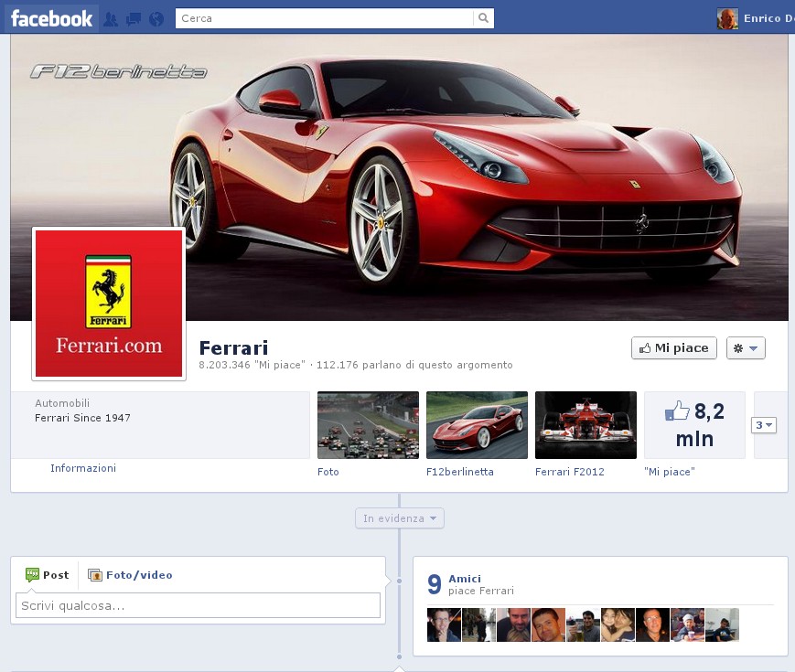
Task: Open Enrico's profile picture in top bar
Action: [x=727, y=19]
